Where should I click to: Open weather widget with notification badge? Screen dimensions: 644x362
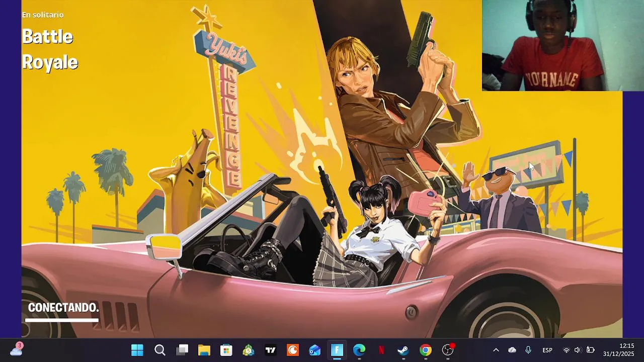(x=16, y=349)
